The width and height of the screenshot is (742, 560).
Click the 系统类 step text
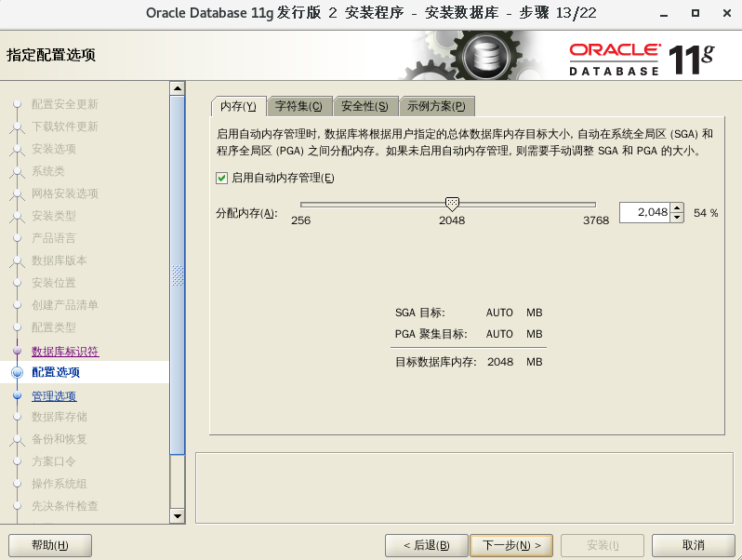point(48,171)
